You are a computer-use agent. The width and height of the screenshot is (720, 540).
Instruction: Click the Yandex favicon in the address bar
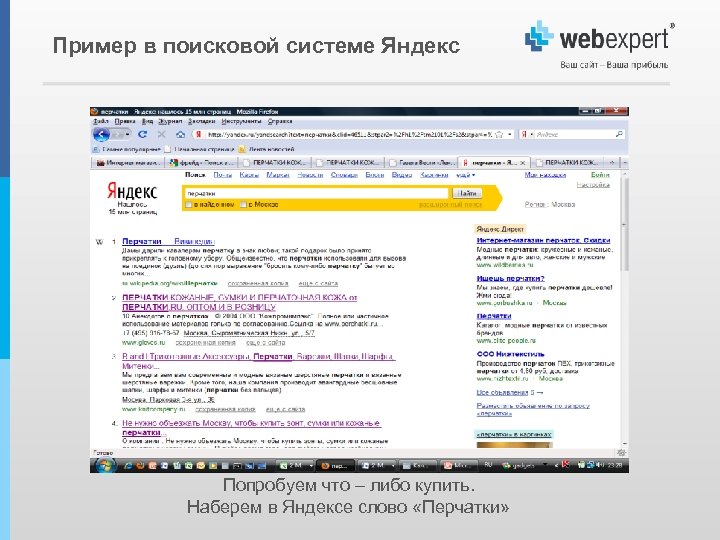(198, 134)
